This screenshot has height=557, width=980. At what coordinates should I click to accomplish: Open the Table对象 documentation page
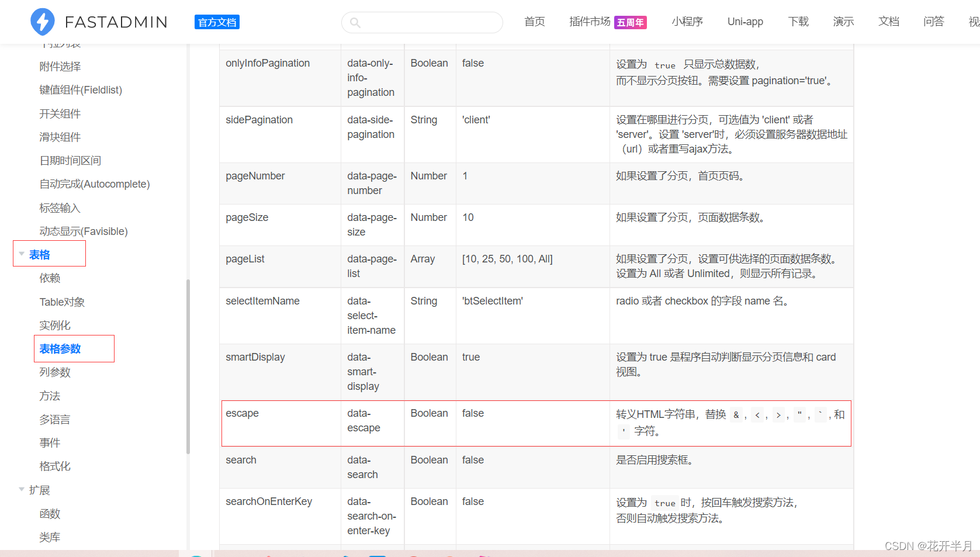tap(62, 302)
